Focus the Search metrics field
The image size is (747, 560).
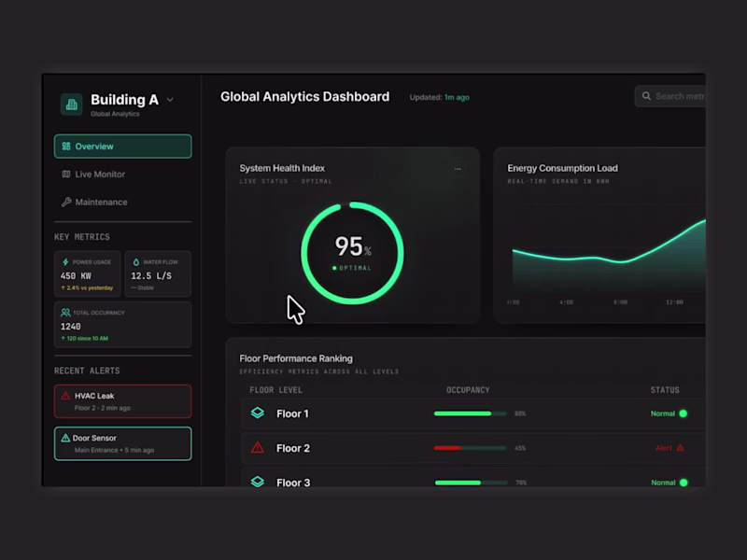coord(670,96)
